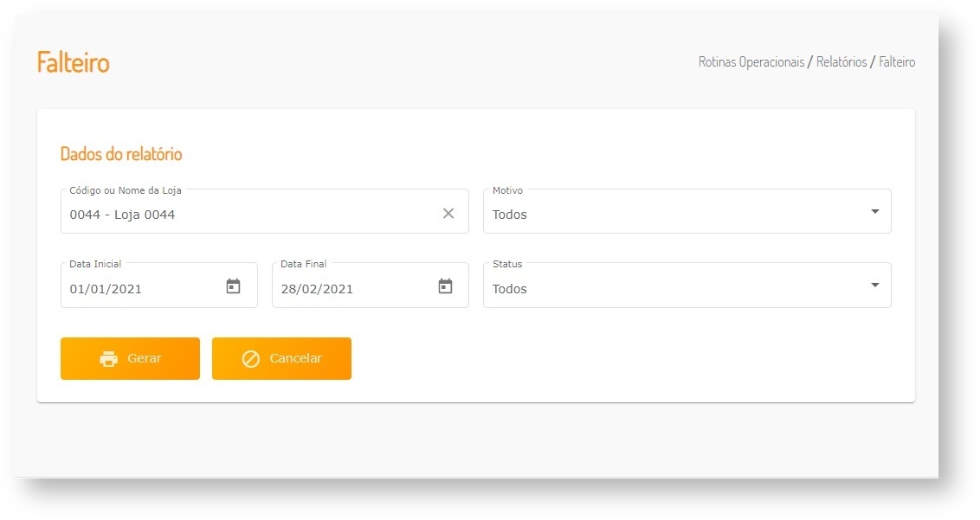
Task: Open the Data Inicial calendar picker icon
Action: point(233,286)
